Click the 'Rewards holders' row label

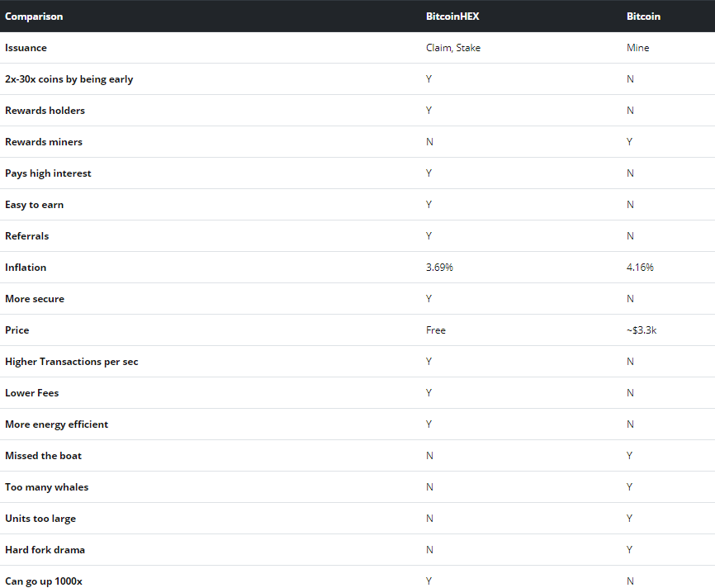point(45,111)
